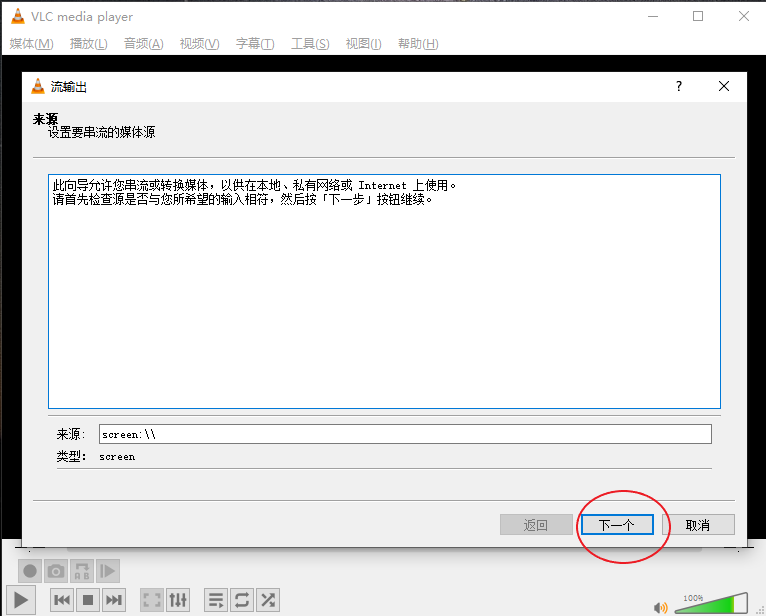Viewport: 766px width, 616px height.
Task: Skip to next media with forward button
Action: pyautogui.click(x=114, y=600)
